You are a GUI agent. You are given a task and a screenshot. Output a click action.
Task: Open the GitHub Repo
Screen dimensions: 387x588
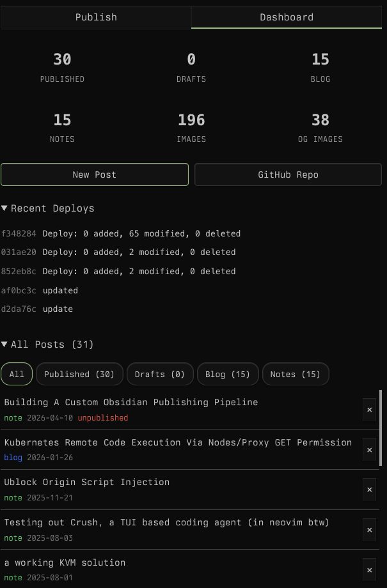[288, 174]
